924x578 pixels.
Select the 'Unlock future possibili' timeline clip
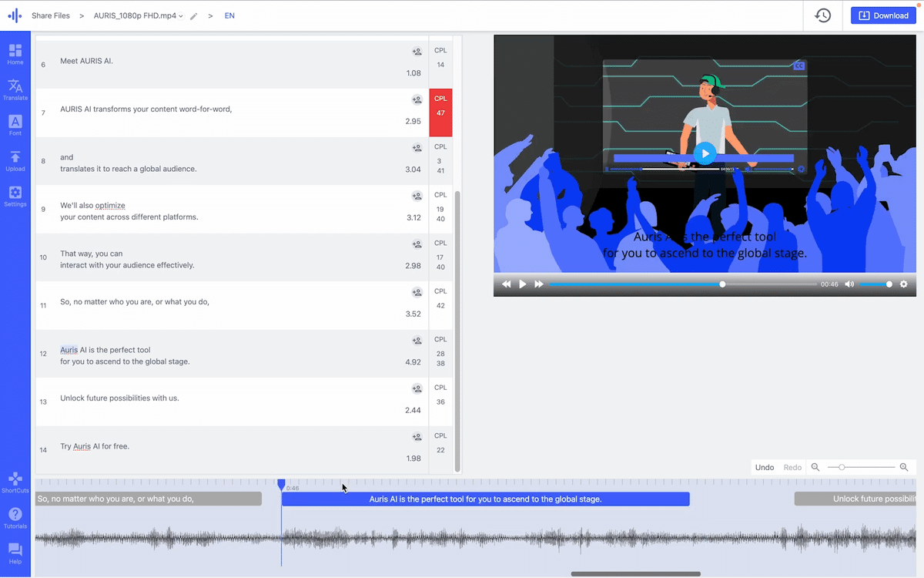tap(855, 499)
